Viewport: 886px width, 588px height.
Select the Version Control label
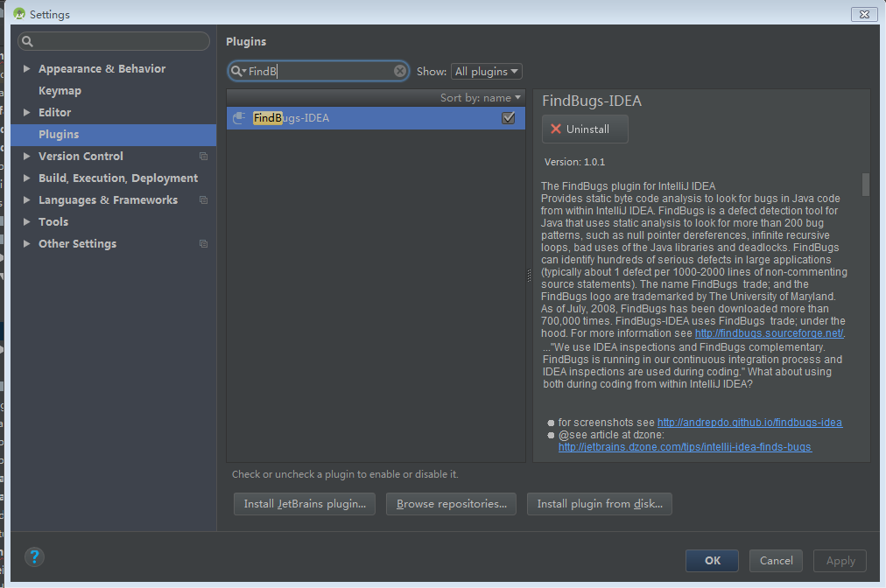coord(81,156)
